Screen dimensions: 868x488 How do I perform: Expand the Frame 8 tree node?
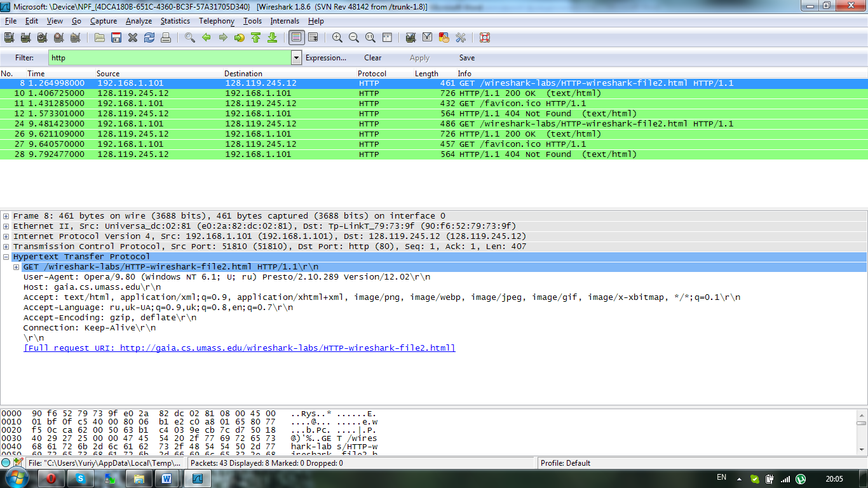[x=6, y=216]
